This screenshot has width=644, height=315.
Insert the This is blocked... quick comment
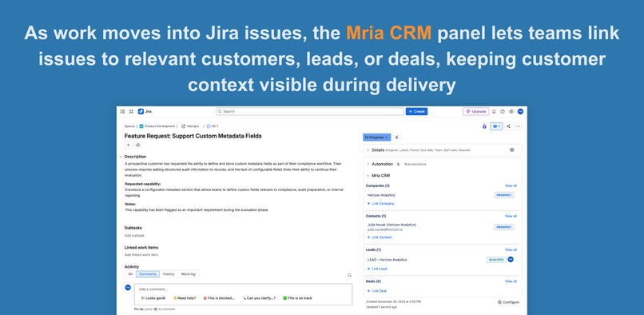click(219, 298)
